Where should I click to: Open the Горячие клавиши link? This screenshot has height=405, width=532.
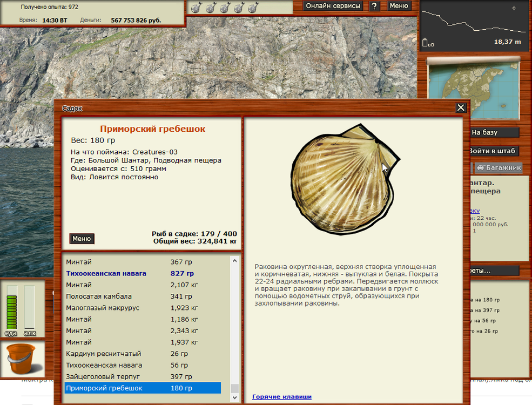tap(281, 397)
